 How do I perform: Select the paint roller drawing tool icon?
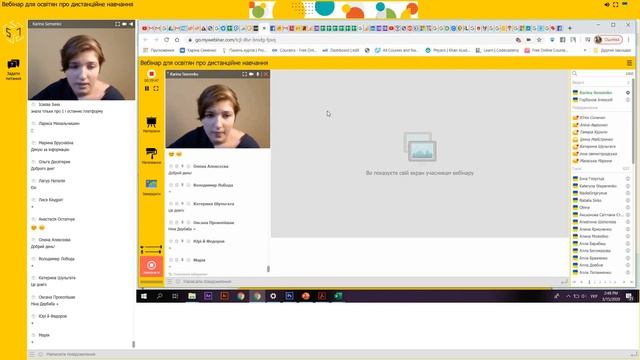[151, 156]
